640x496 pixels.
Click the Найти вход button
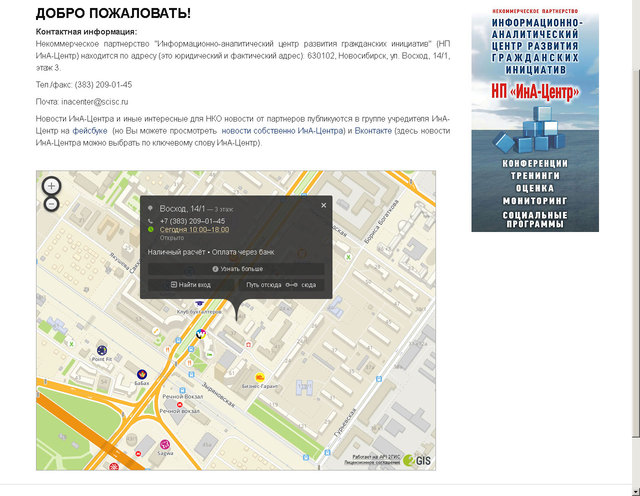click(191, 285)
